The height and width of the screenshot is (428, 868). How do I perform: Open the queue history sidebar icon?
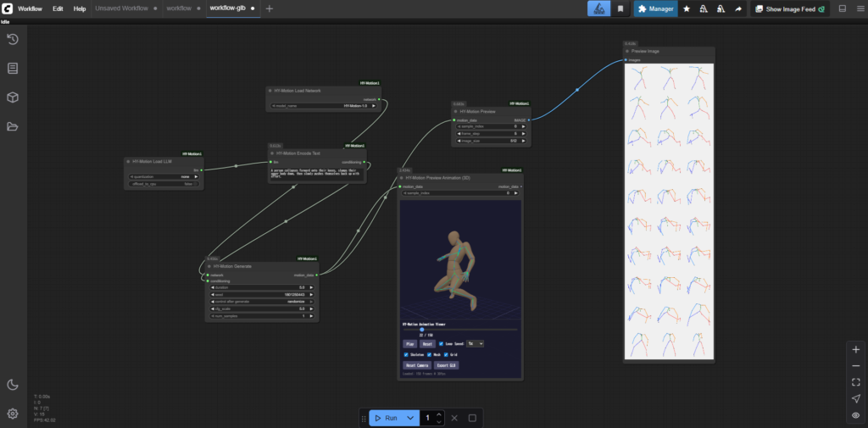(x=13, y=39)
